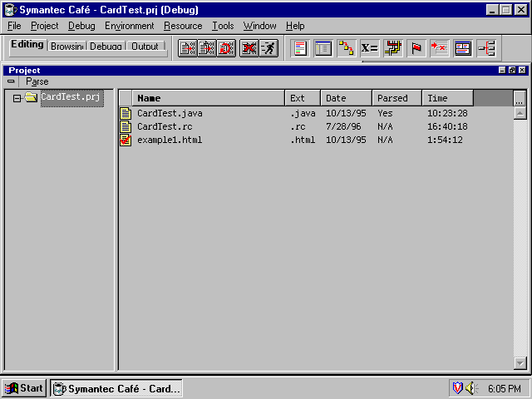Screen dimensions: 532x399
Task: Click the Symantec Café taskbar button
Action: pos(116,388)
